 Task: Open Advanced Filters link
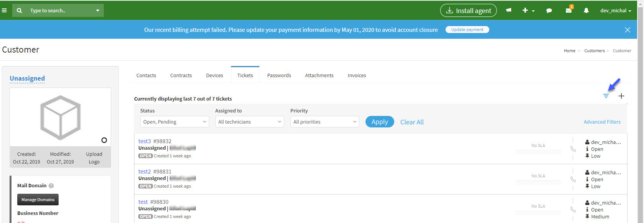pyautogui.click(x=602, y=122)
